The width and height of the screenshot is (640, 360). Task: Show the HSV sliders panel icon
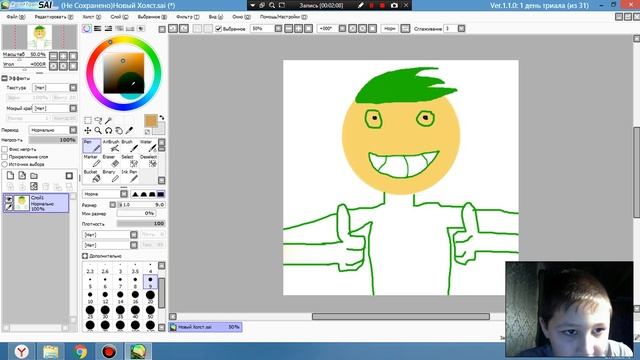point(108,29)
